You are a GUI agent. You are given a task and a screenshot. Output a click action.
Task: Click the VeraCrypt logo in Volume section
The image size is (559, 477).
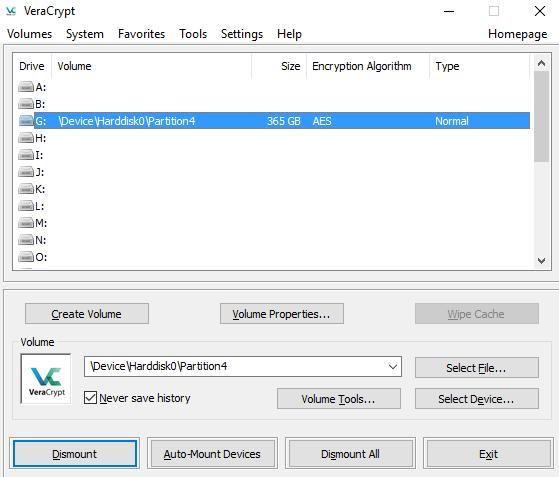tap(46, 379)
